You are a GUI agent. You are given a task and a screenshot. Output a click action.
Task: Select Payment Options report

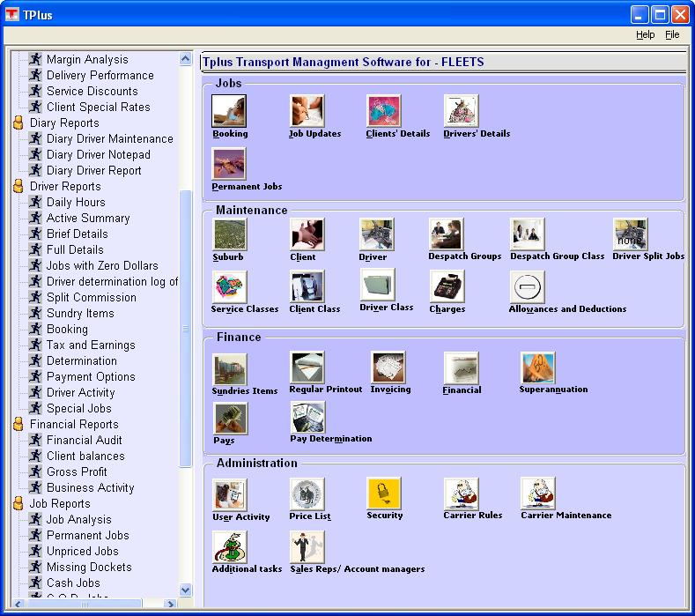click(x=91, y=376)
